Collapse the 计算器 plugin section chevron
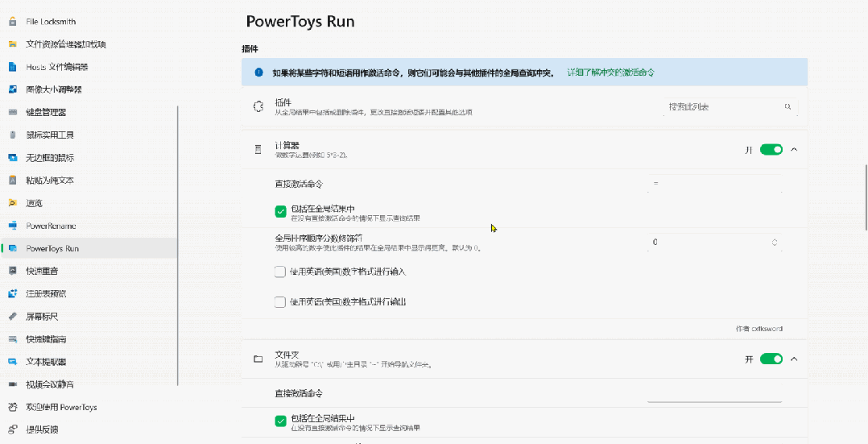This screenshot has width=868, height=444. coord(795,150)
